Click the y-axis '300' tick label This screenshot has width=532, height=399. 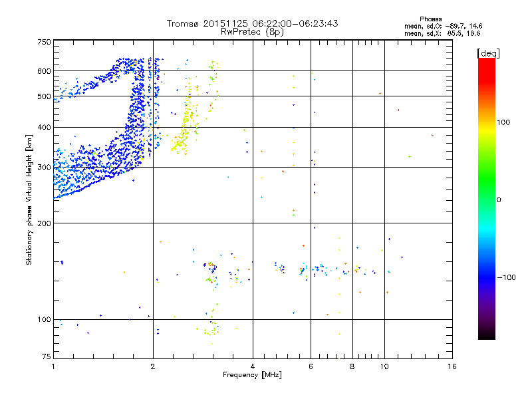44,168
